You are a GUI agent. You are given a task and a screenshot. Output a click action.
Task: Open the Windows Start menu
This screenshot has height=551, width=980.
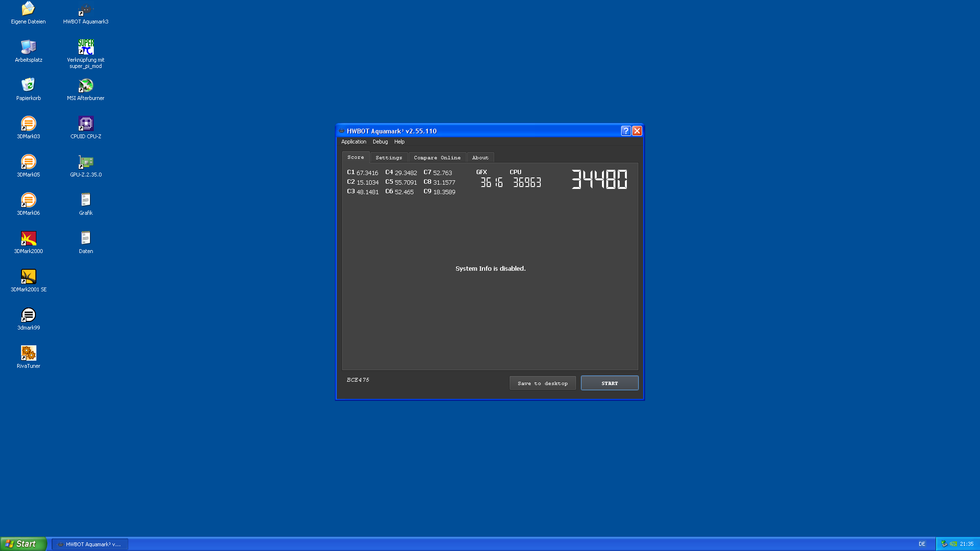[23, 544]
